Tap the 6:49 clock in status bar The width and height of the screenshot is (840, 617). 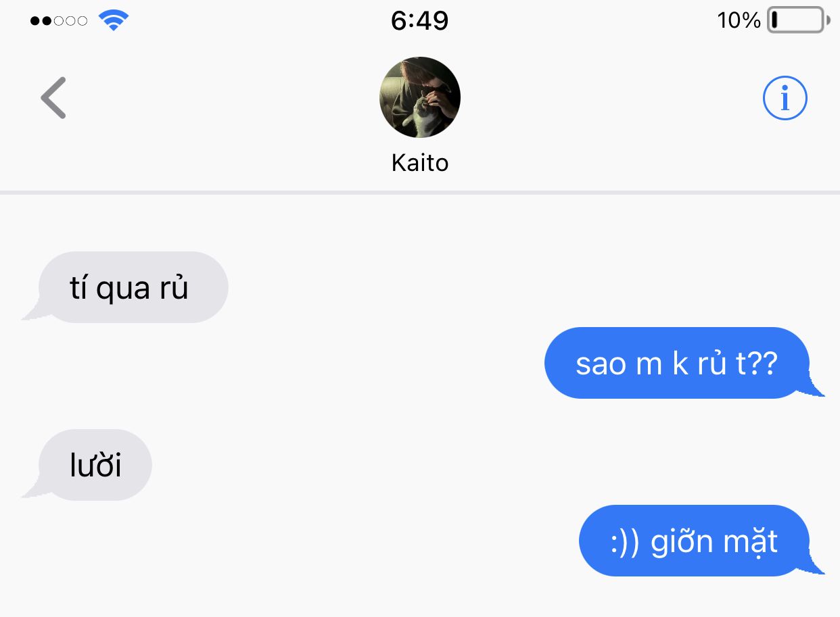point(420,21)
